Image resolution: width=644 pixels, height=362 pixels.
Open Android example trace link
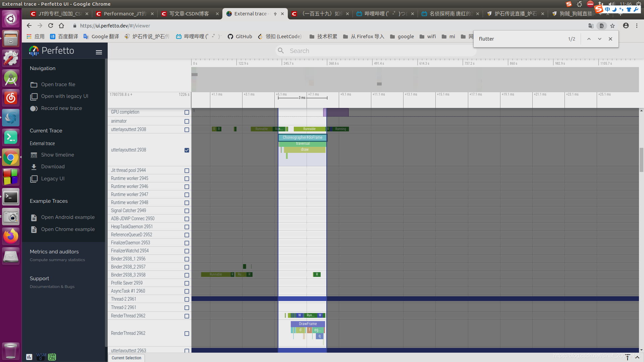[x=68, y=217]
